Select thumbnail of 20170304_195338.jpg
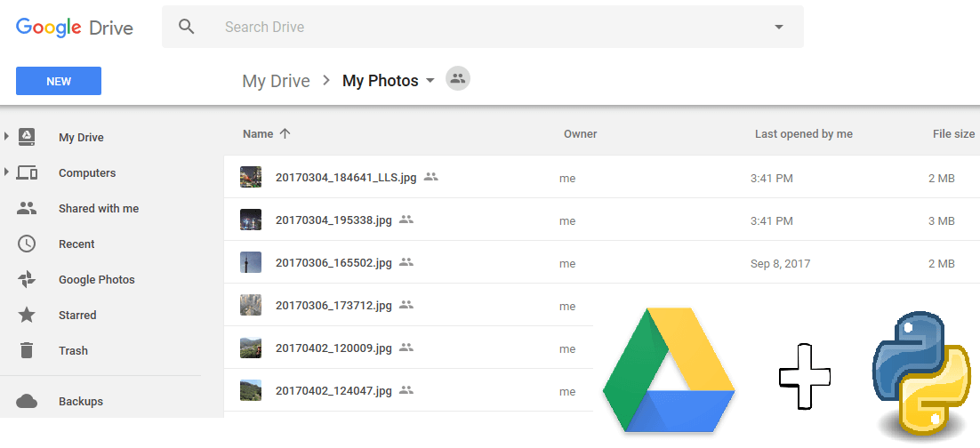This screenshot has width=980, height=448. [251, 220]
